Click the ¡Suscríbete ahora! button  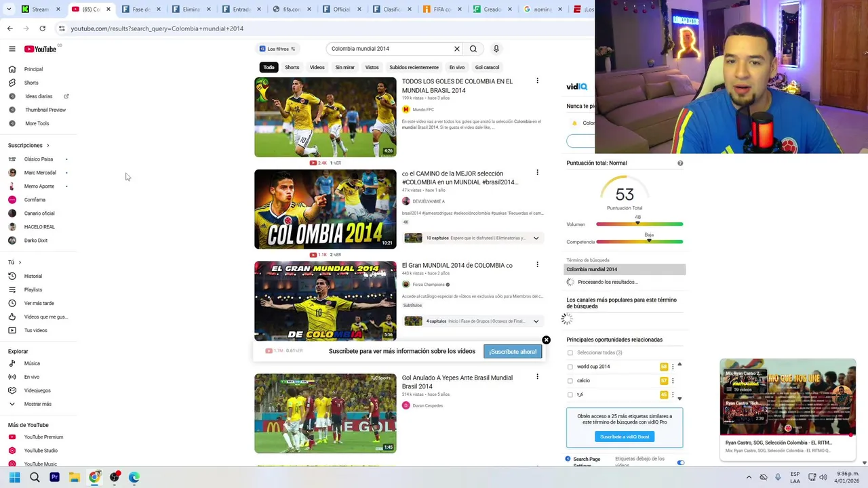513,352
